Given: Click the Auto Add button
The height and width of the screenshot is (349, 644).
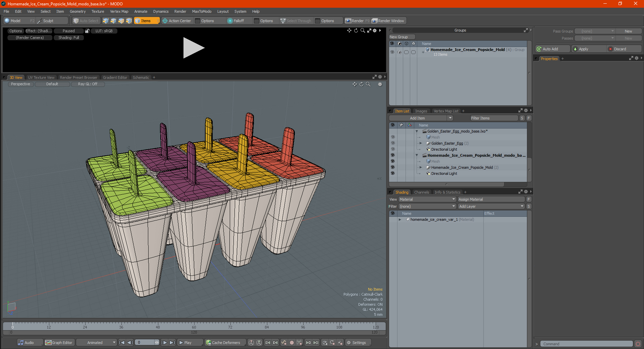Looking at the screenshot, I should (x=553, y=49).
